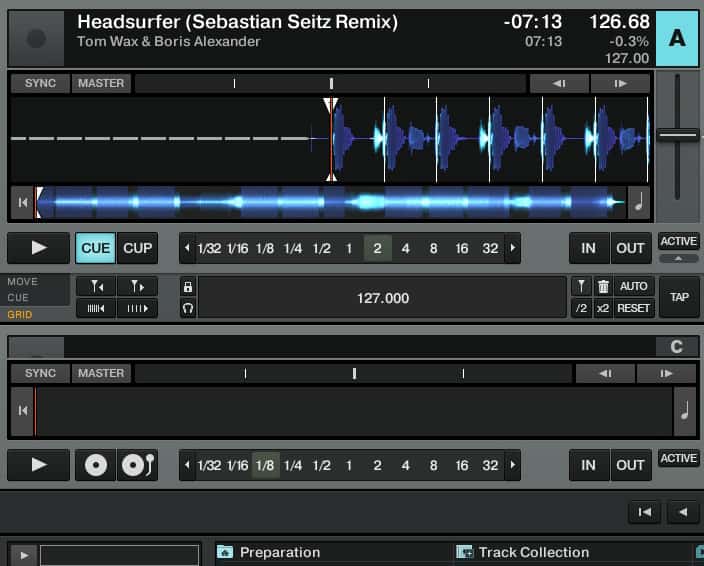Start playback on Deck C
Viewport: 704px width, 566px height.
(x=39, y=465)
